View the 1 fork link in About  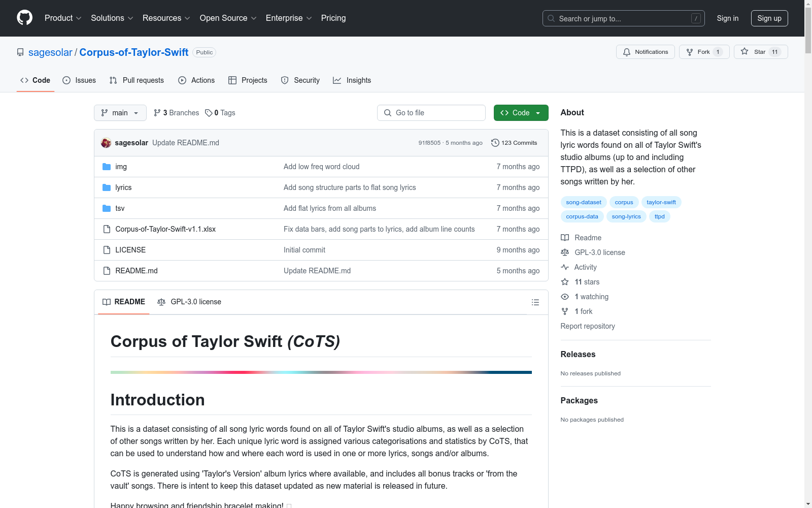tap(577, 311)
